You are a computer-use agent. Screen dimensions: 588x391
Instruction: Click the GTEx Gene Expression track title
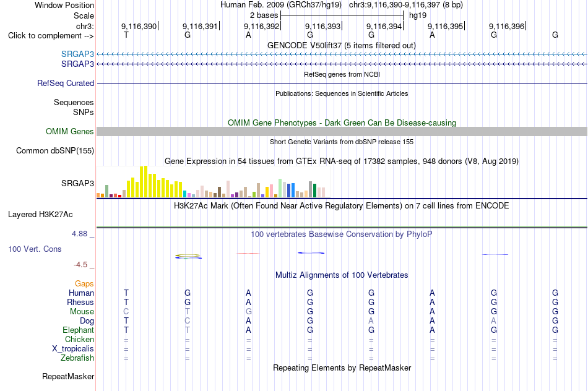[342, 161]
